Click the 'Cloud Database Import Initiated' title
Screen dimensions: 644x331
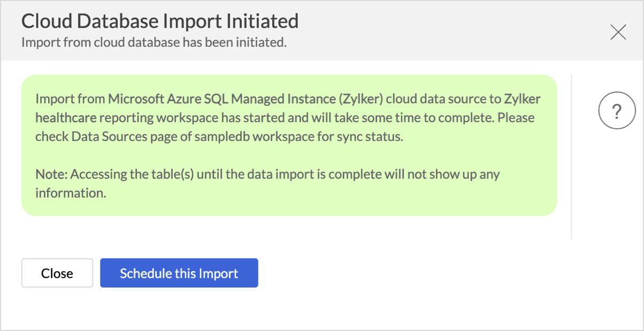point(159,21)
